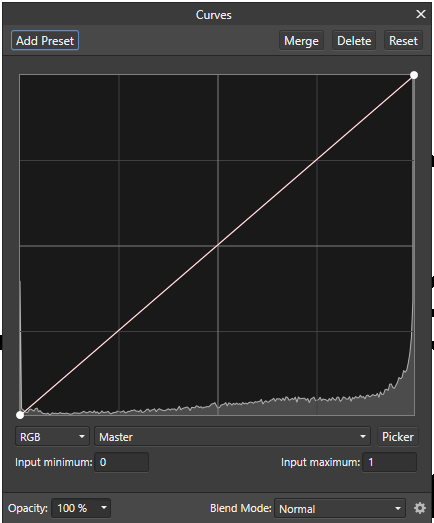This screenshot has height=523, width=434.
Task: Expand the Opacity percentage dropdown arrow
Action: (x=104, y=508)
